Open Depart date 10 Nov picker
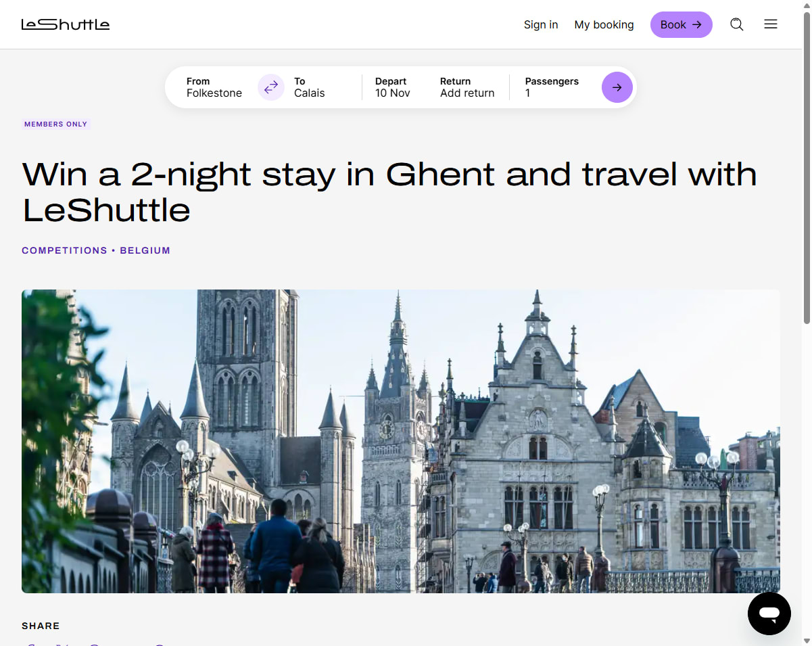 393,87
